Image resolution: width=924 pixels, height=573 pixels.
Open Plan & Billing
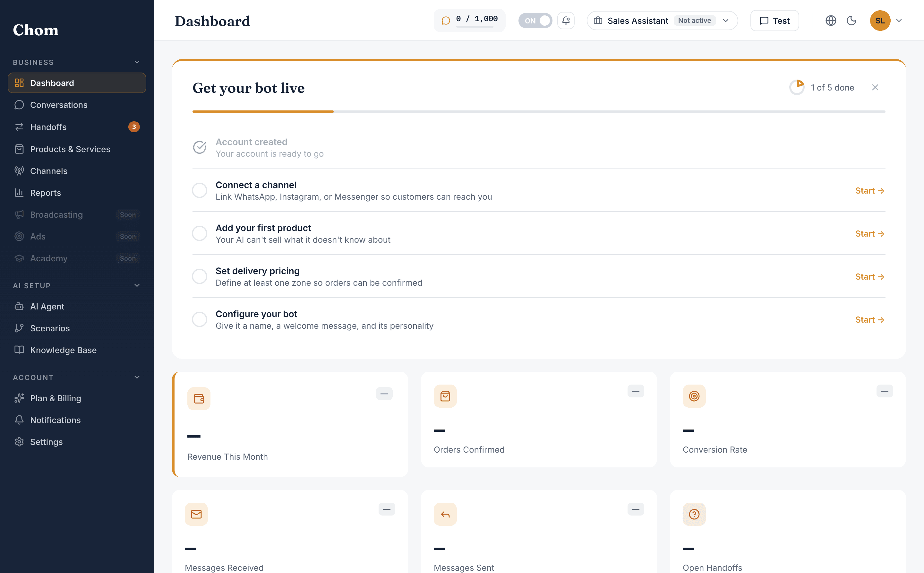[x=77, y=398]
